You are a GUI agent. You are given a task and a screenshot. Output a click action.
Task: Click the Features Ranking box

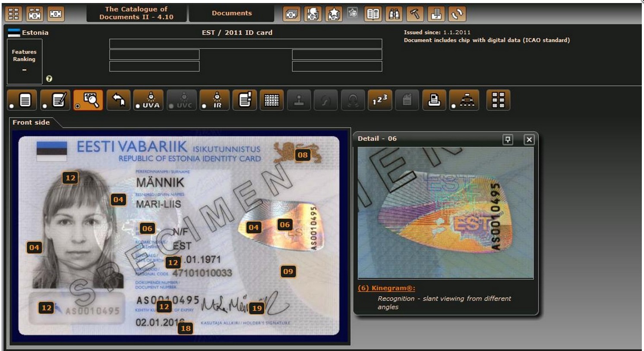click(x=25, y=61)
